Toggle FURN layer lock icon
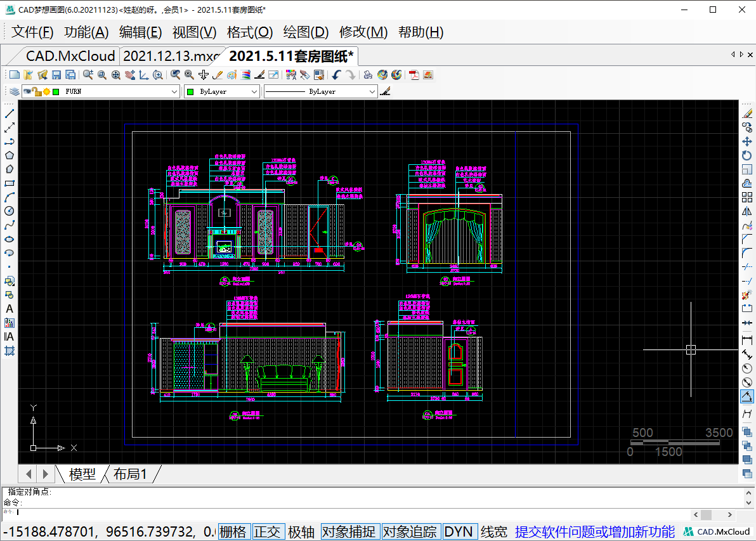Screen dimensions: 756x541 coord(37,91)
